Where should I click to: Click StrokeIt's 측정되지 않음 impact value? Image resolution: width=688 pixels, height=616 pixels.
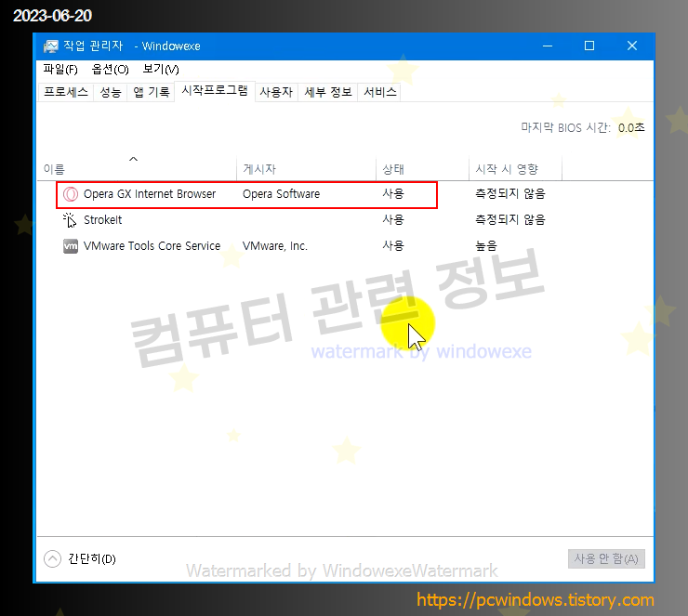(510, 219)
